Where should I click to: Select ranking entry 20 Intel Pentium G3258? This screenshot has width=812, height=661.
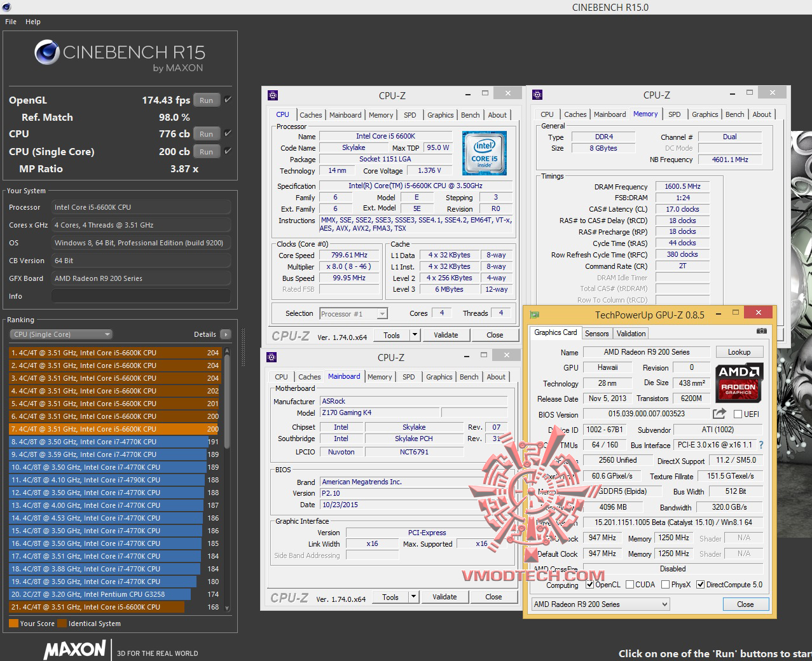(114, 594)
